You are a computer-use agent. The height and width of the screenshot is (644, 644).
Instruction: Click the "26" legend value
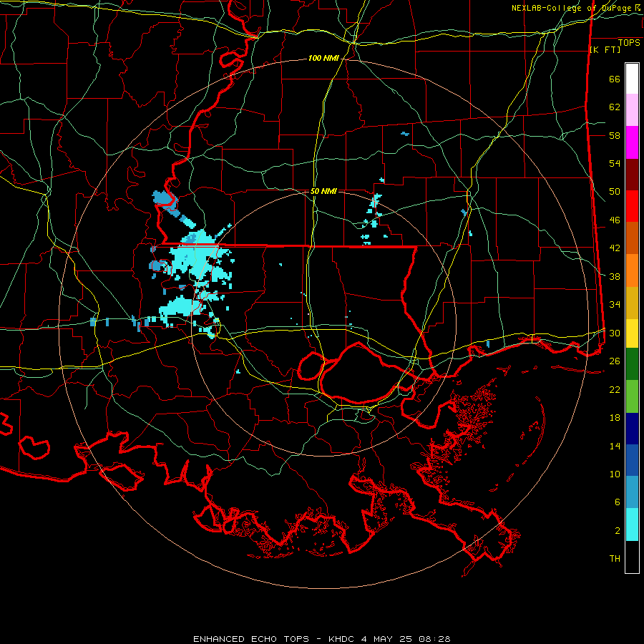[x=615, y=361]
